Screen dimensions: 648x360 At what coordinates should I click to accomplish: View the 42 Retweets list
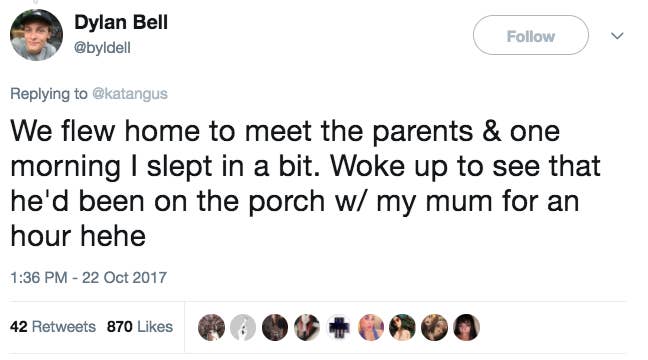click(x=52, y=327)
